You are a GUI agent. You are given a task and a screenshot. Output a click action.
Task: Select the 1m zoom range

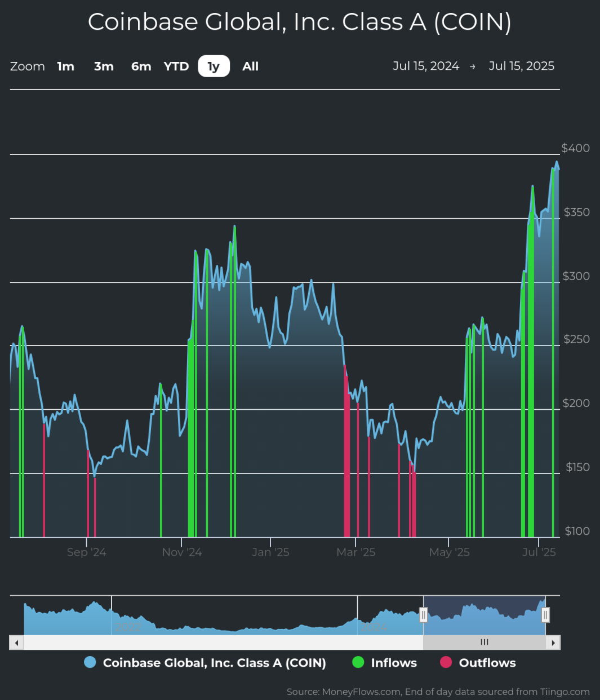pyautogui.click(x=66, y=67)
